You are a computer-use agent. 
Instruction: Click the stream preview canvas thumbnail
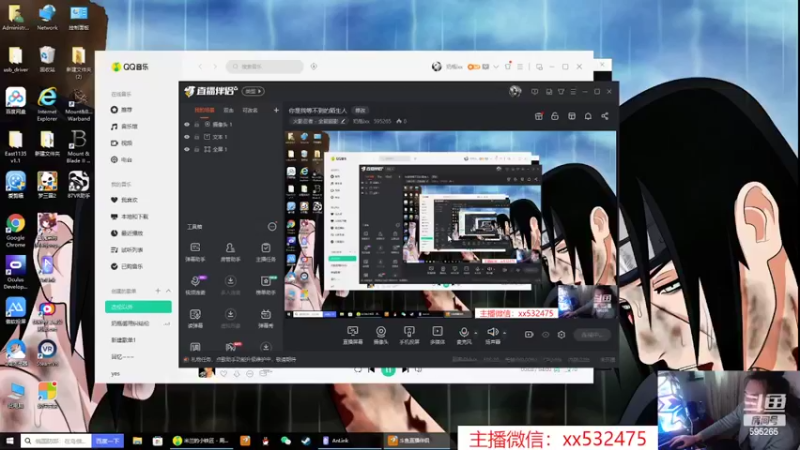click(450, 224)
